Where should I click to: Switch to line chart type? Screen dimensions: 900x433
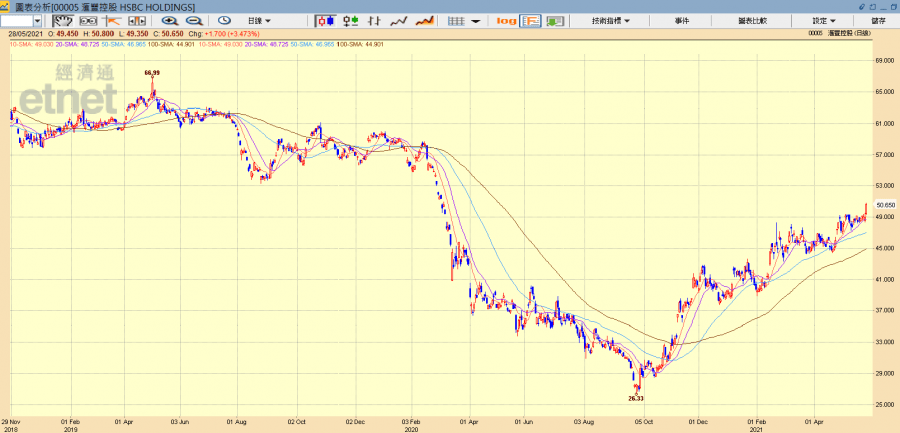399,20
